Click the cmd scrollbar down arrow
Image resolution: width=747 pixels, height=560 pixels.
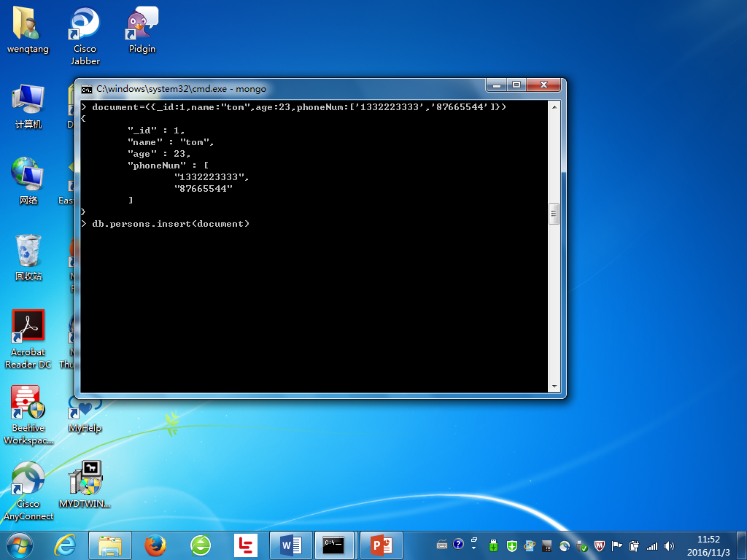(x=554, y=386)
